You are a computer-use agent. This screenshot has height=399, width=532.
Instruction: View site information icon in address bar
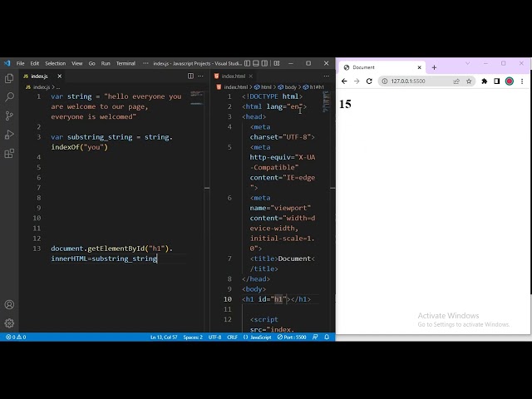click(384, 81)
